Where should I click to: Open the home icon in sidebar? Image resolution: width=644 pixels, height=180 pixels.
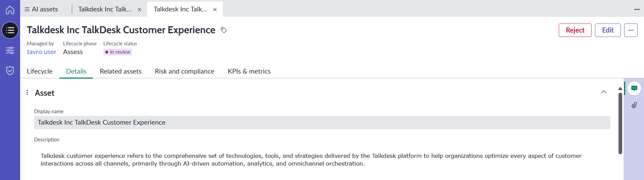(x=10, y=10)
